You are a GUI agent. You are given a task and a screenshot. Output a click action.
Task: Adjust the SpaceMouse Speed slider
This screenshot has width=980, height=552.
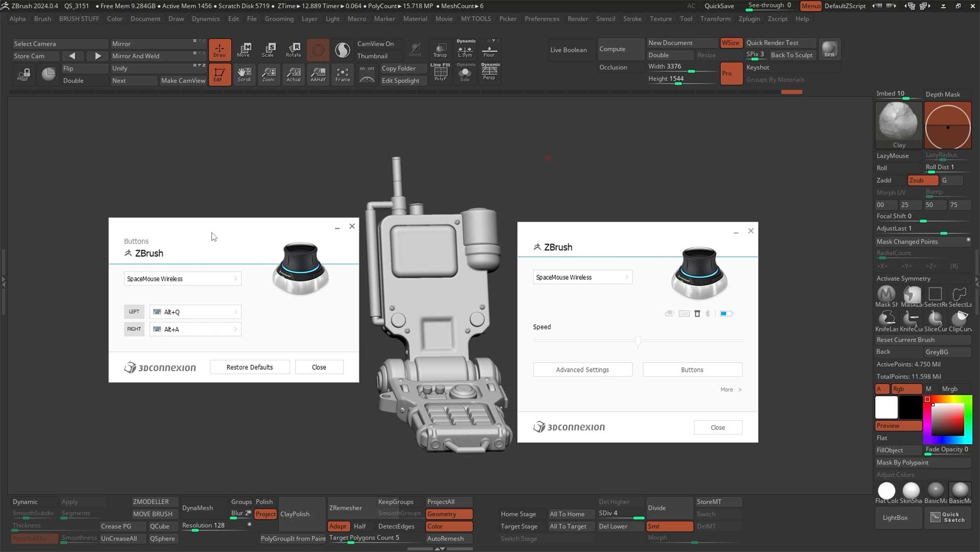(x=638, y=341)
